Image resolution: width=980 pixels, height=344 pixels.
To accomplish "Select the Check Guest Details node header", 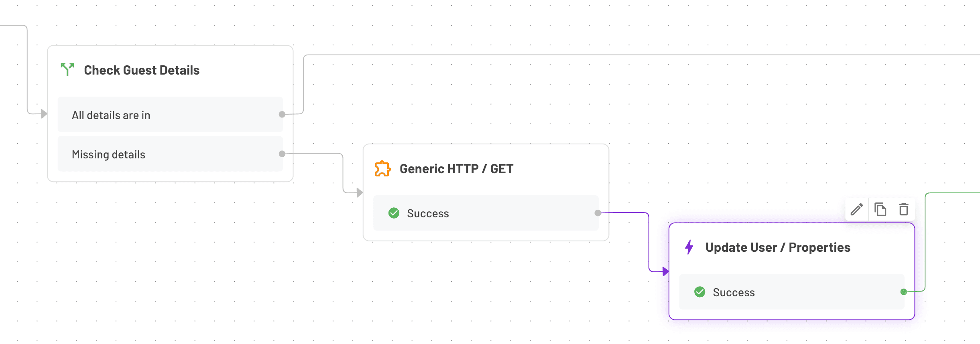I will (142, 70).
